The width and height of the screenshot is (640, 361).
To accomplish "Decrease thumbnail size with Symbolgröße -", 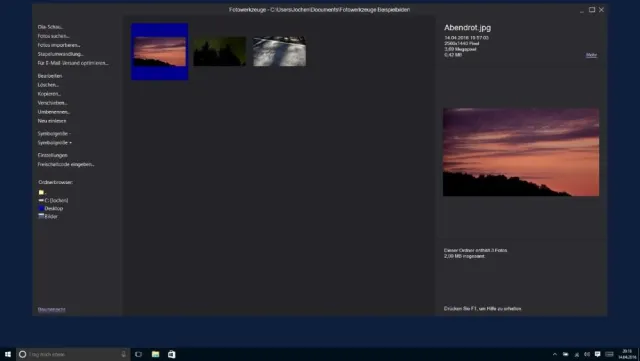I will pyautogui.click(x=54, y=134).
